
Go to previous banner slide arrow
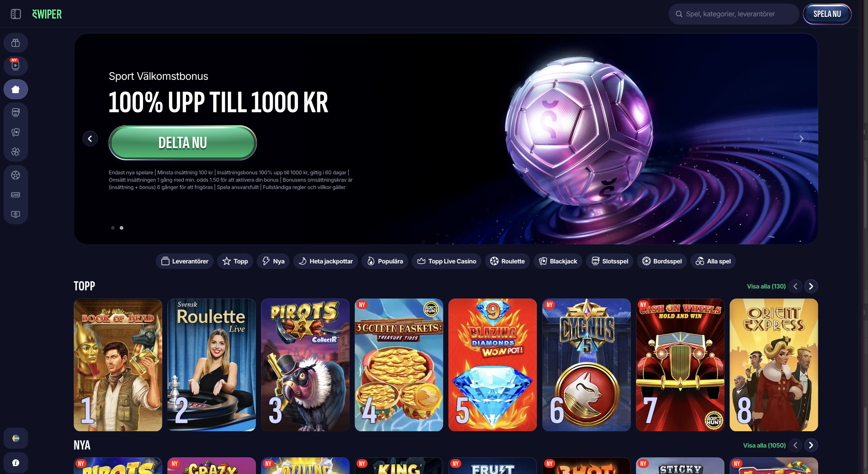coord(90,139)
